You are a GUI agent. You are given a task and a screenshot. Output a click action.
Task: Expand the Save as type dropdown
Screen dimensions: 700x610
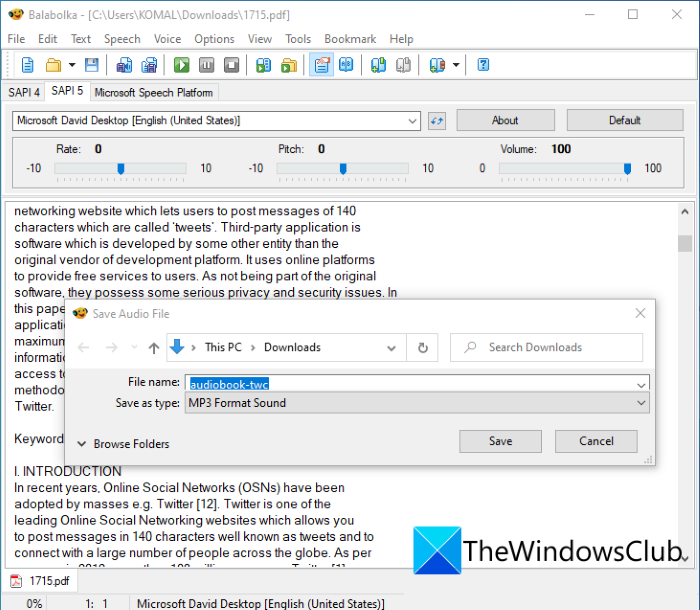(x=641, y=403)
